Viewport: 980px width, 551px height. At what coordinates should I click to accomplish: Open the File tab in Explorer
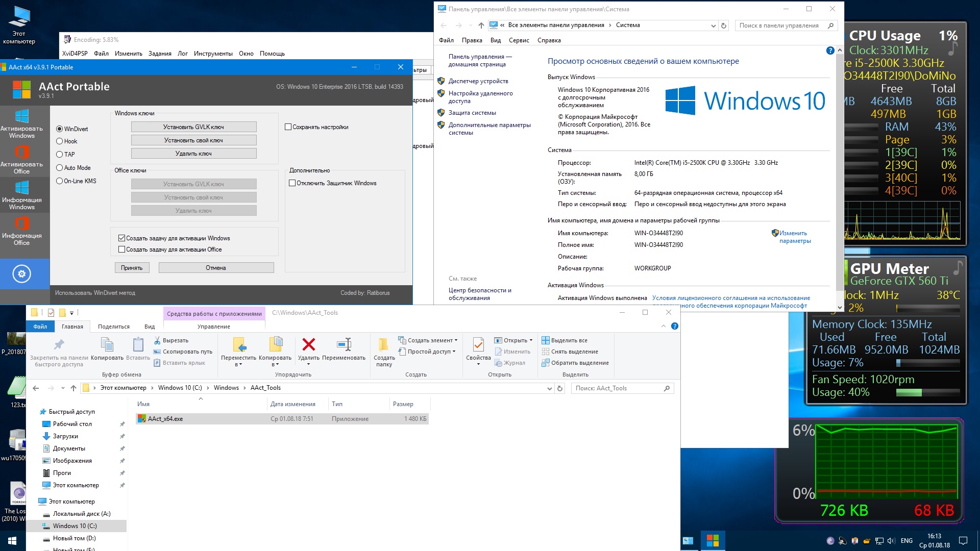tap(40, 327)
